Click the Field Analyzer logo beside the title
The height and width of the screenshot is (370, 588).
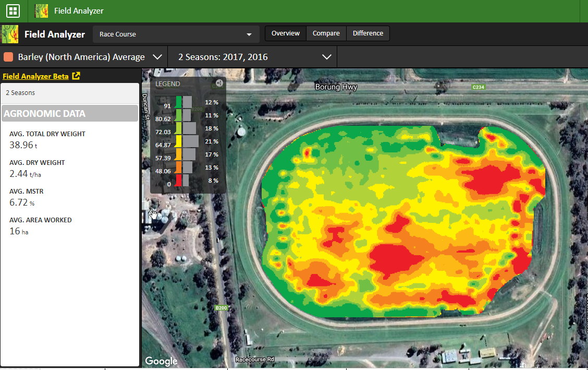tap(9, 34)
